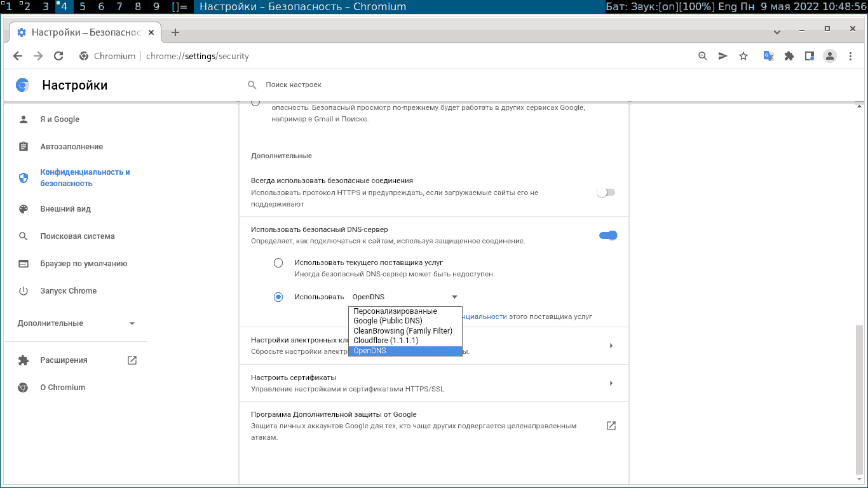Click the Chromium settings logo beside Настройки
This screenshot has width=868, height=488.
(x=22, y=85)
